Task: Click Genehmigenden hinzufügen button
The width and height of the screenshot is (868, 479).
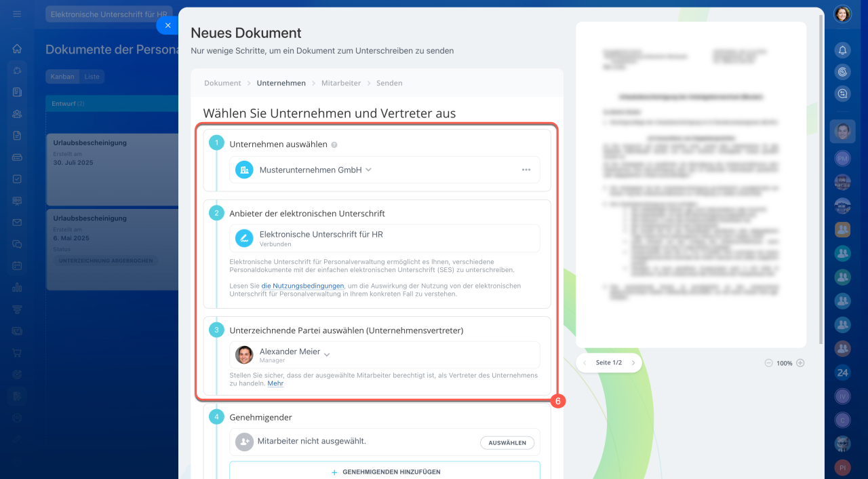Action: click(384, 472)
